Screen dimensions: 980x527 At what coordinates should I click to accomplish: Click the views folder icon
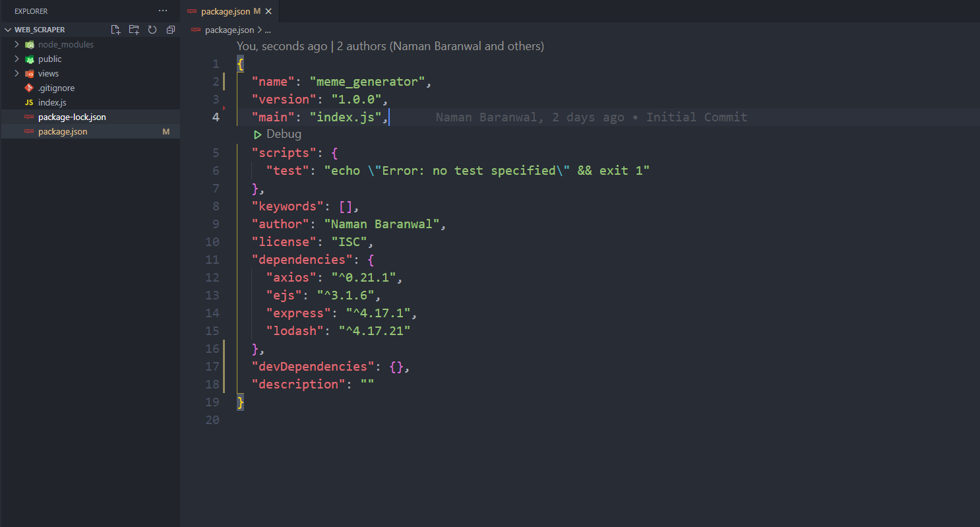click(x=29, y=74)
